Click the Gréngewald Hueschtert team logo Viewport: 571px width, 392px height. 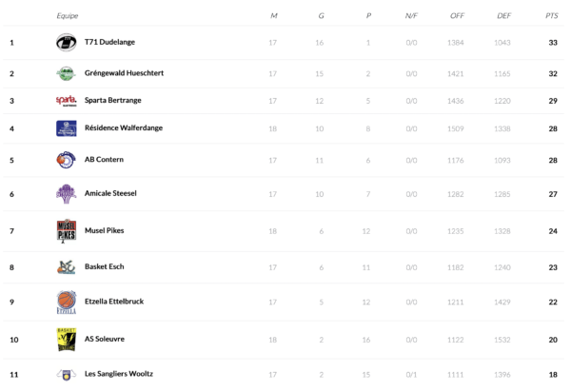66,73
